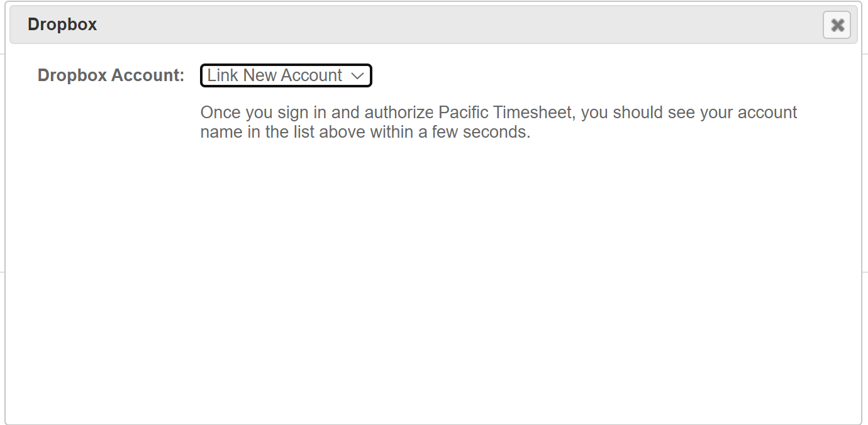Click the gray dialog title bar
Image resolution: width=868 pixels, height=425 pixels.
[x=434, y=25]
